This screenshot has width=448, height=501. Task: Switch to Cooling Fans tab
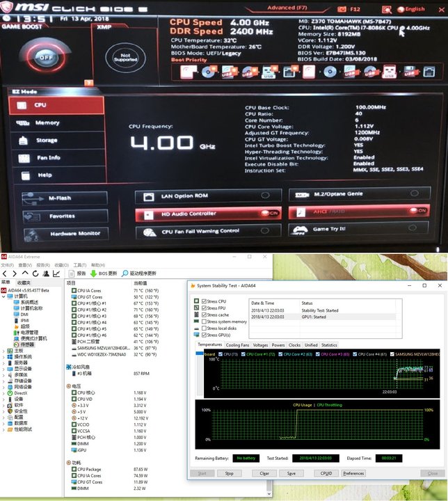click(237, 345)
